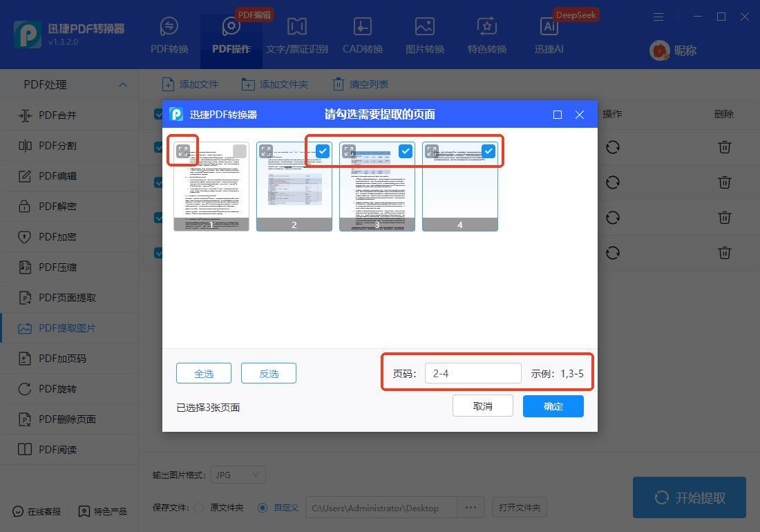The height and width of the screenshot is (532, 760).
Task: Uncheck the page 2 selection checkbox
Action: (x=323, y=151)
